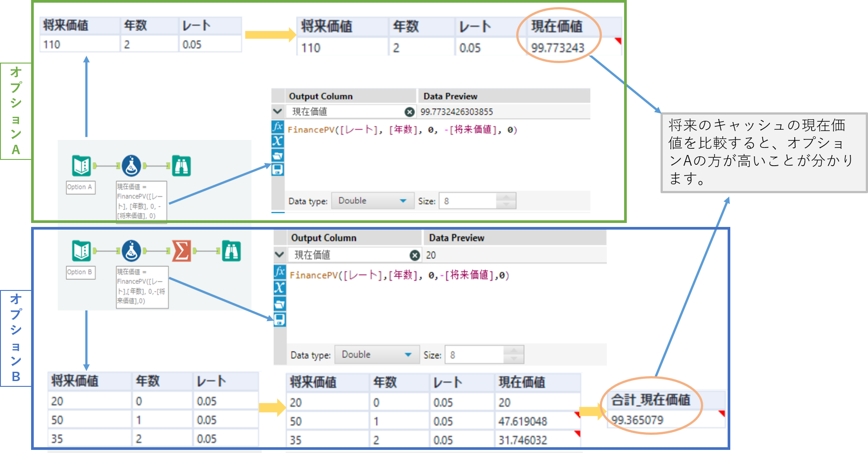Select the Option B Input Data tool
Viewport: 868px width, 453px height.
coord(81,251)
